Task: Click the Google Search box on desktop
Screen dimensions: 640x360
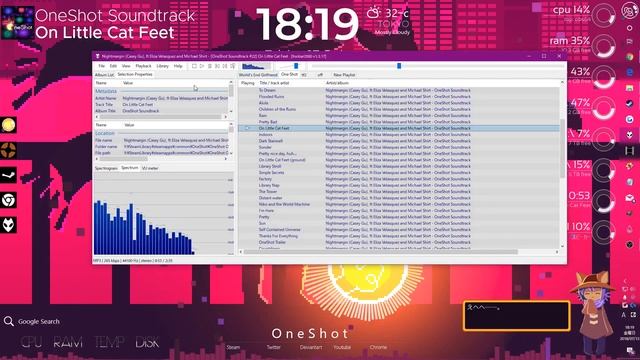Action: click(x=32, y=321)
